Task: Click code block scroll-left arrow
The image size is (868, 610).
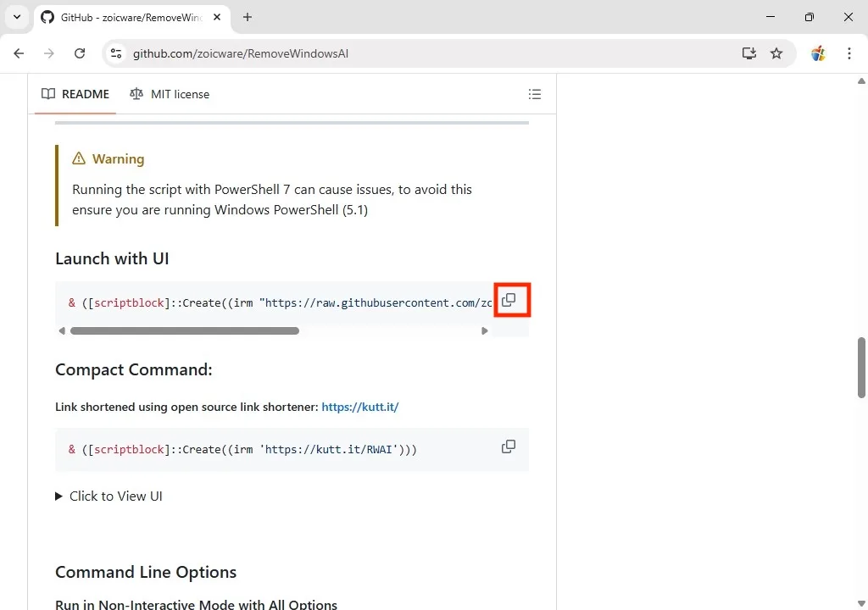Action: coord(61,331)
